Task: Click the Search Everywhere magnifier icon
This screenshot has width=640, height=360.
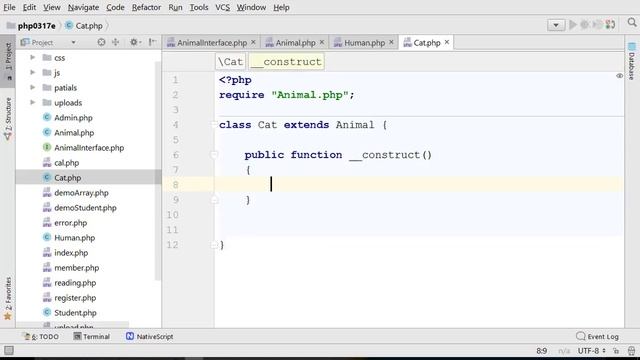Action: pyautogui.click(x=632, y=22)
